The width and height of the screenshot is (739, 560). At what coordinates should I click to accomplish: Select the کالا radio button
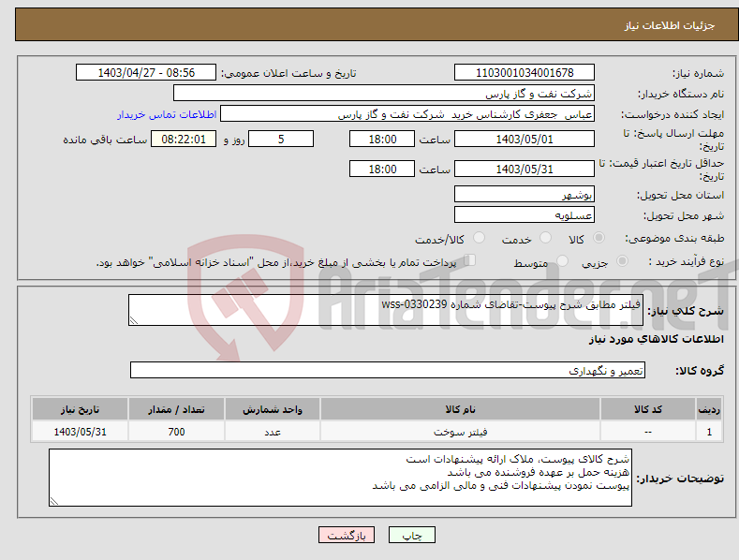pyautogui.click(x=599, y=238)
